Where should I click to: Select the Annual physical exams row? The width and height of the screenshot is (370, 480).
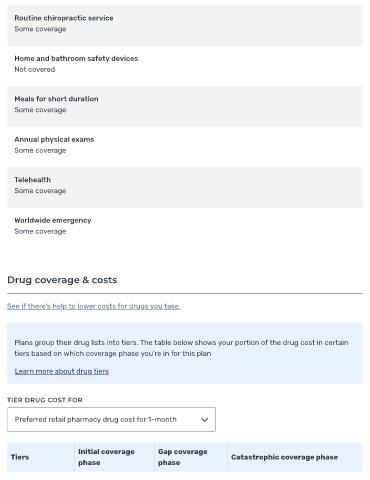pyautogui.click(x=185, y=147)
